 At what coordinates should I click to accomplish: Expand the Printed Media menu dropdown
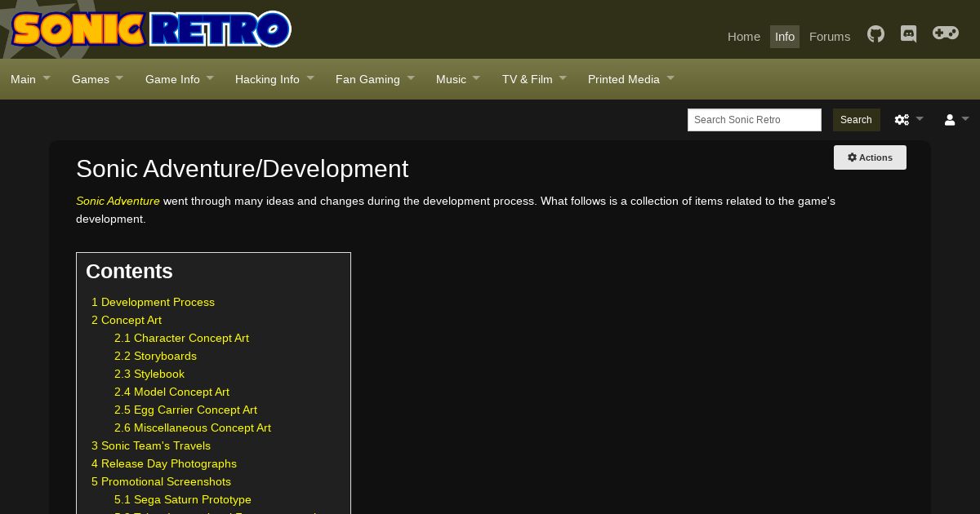(x=631, y=79)
